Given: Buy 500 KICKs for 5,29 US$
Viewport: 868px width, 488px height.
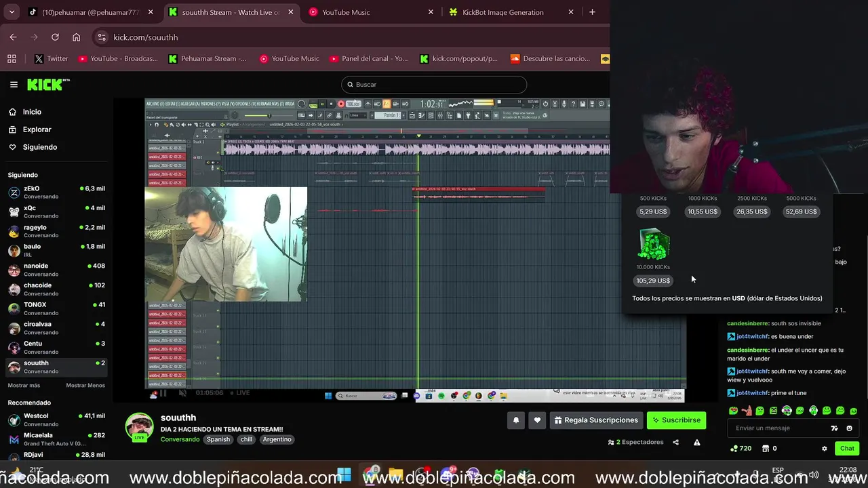Looking at the screenshot, I should tap(653, 211).
